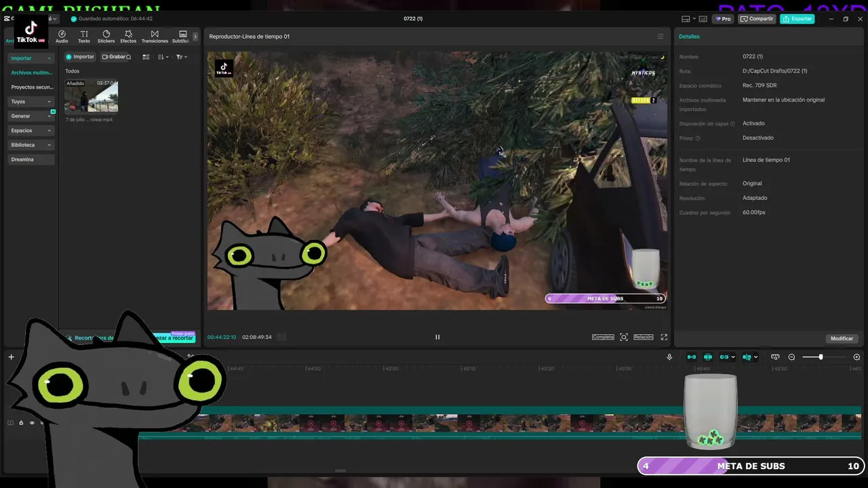868x488 pixels.
Task: Zoom in the timeline
Action: click(856, 357)
